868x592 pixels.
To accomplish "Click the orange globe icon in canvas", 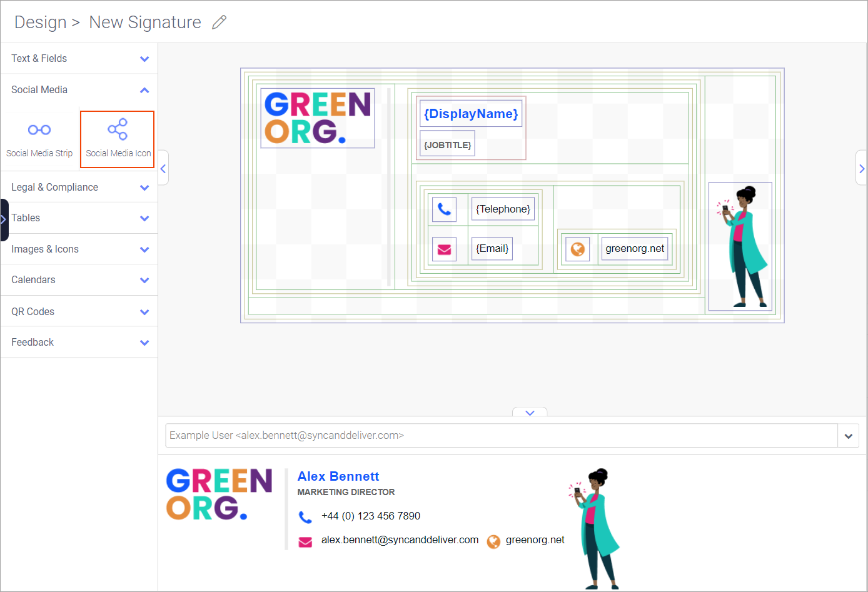I will [577, 249].
